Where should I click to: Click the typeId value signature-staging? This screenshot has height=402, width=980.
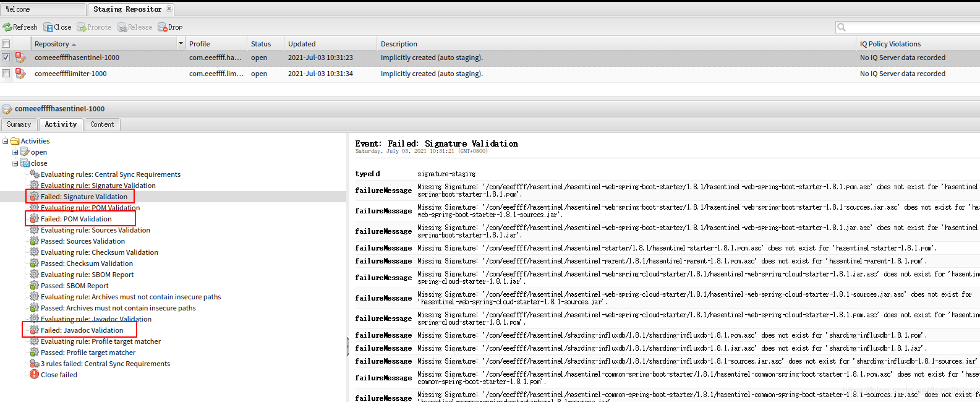point(446,174)
